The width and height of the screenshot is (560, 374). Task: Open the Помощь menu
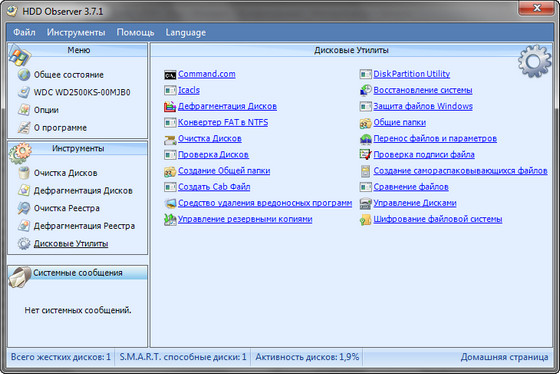[135, 33]
